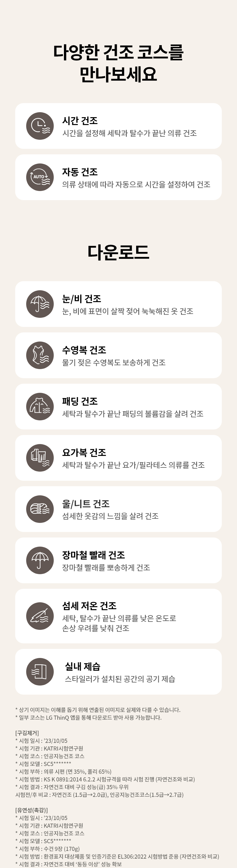The image size is (237, 868).
Task: Click the 눈/비 건조 umbrella icon
Action: coord(40,304)
